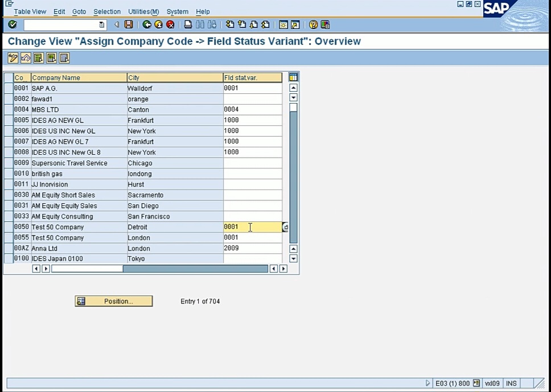The height and width of the screenshot is (392, 551).
Task: Click the Fld stat.var. column header
Action: pyautogui.click(x=253, y=77)
